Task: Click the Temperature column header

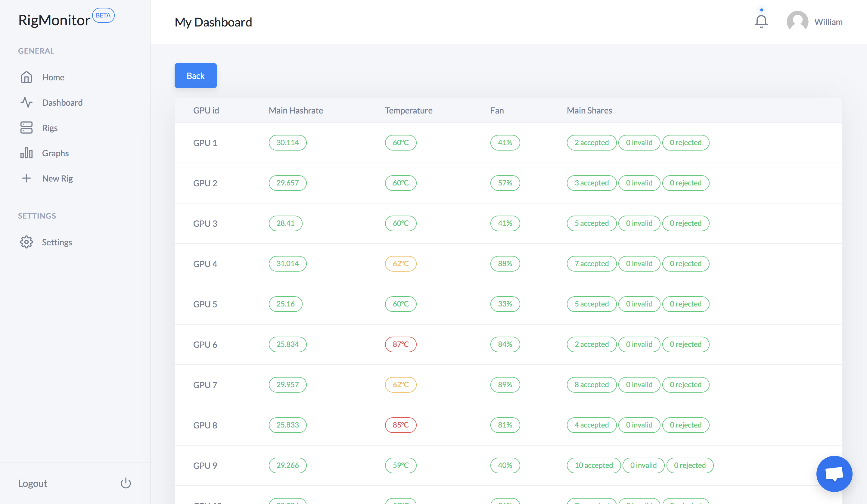Action: pos(409,110)
